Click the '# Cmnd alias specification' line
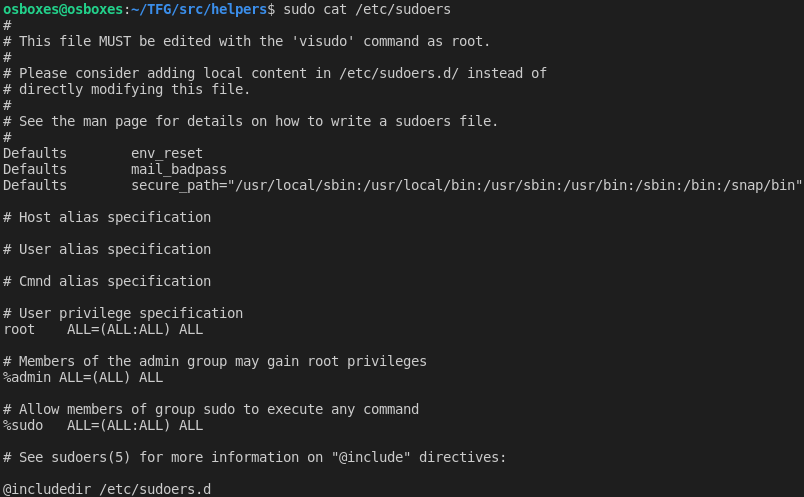Image resolution: width=804 pixels, height=497 pixels. pyautogui.click(x=107, y=281)
